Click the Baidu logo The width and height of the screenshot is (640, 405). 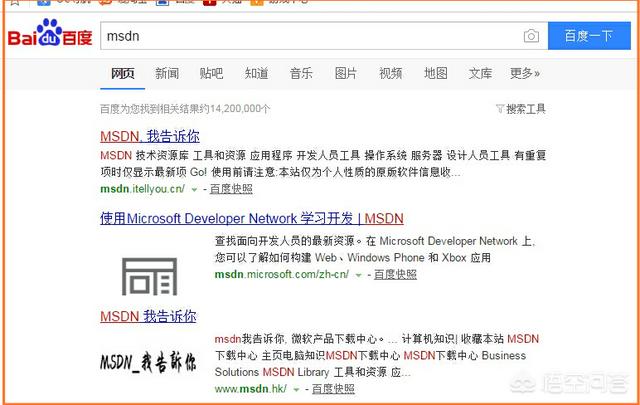(x=50, y=33)
